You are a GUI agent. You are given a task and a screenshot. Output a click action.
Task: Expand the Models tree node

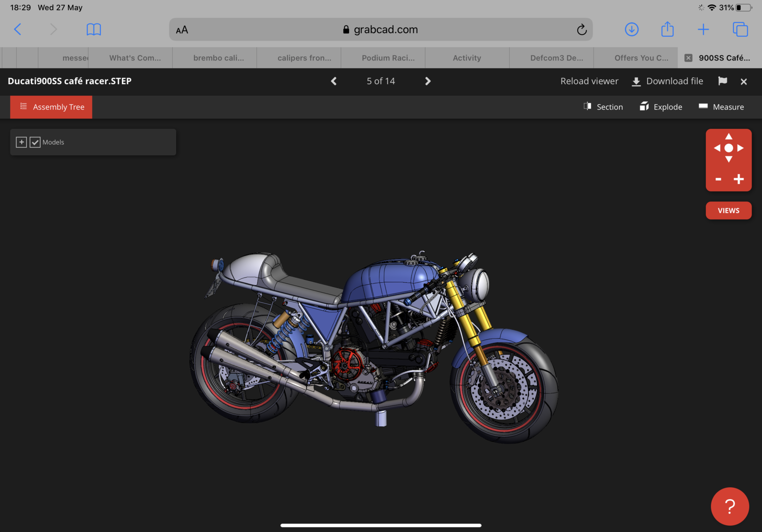21,142
